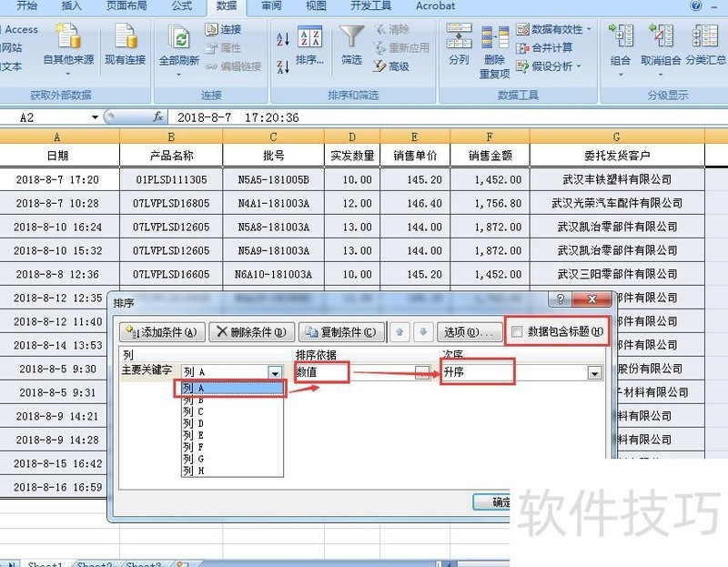Expand 数据有效性 dropdown
Image resolution: width=728 pixels, height=567 pixels.
[589, 29]
